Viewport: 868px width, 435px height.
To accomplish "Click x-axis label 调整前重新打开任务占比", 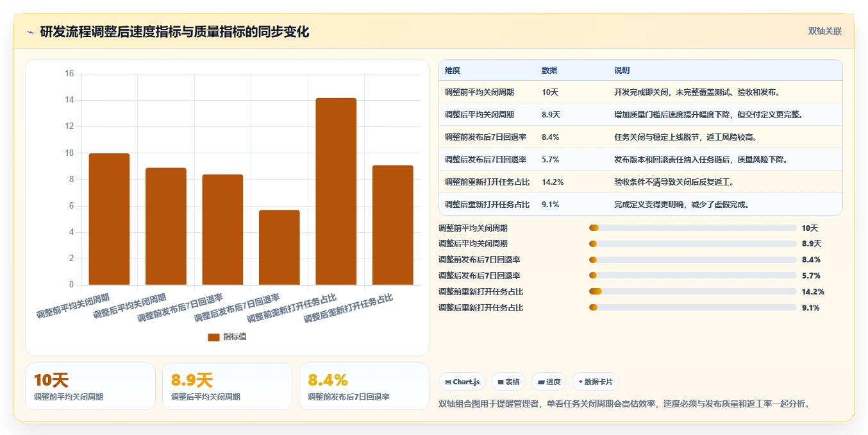I will [x=292, y=309].
